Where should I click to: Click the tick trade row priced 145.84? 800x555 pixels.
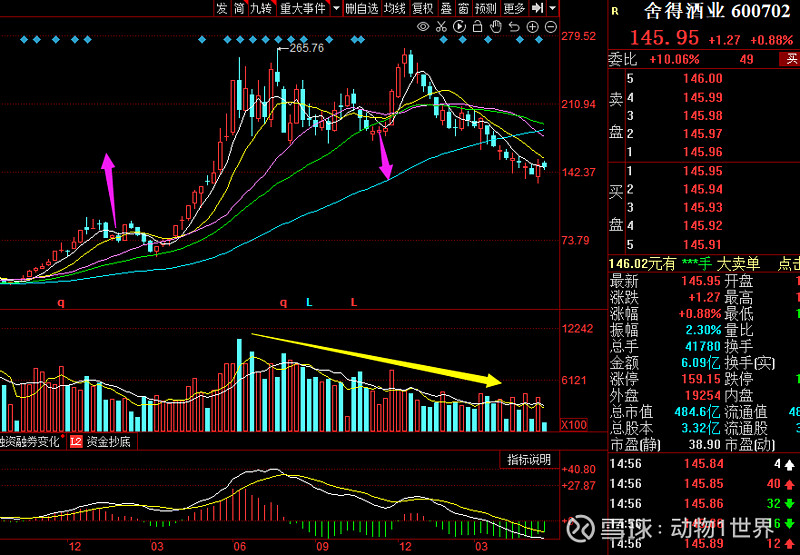[x=705, y=464]
